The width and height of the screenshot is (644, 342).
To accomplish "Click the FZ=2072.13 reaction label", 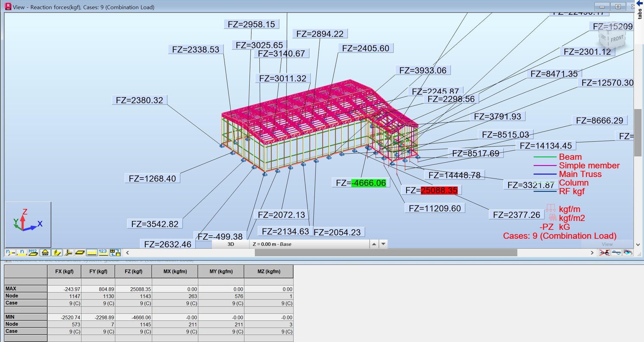I will [x=281, y=215].
